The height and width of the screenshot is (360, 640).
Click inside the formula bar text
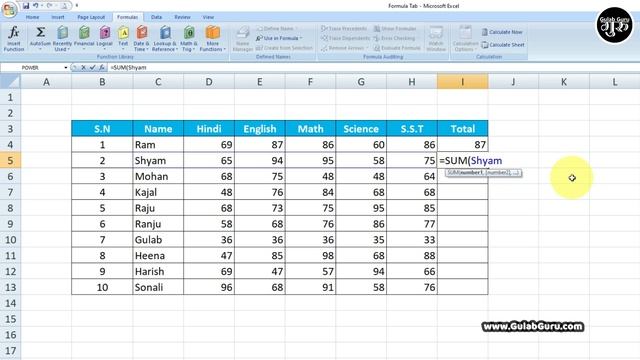(x=129, y=67)
